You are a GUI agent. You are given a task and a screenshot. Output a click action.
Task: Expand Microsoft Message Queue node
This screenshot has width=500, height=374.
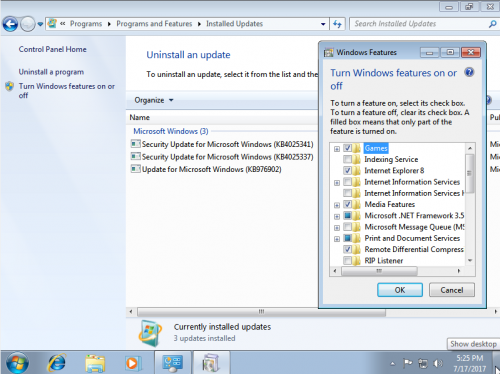pos(337,228)
